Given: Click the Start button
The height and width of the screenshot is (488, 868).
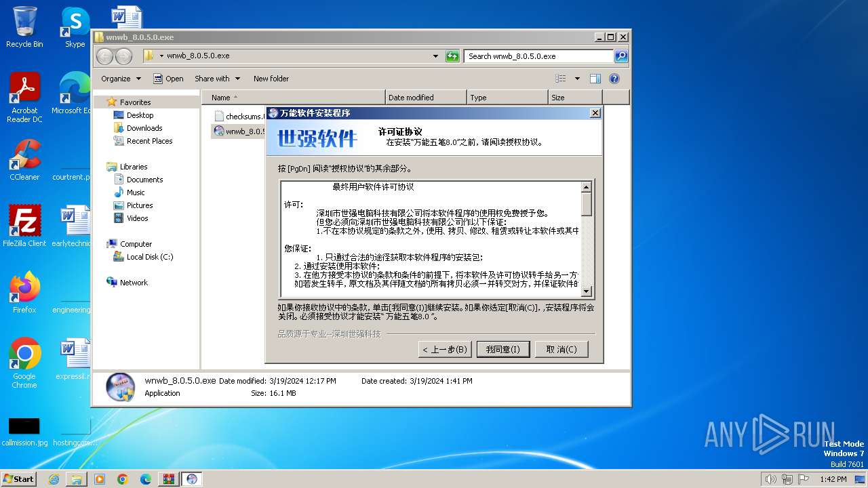Looking at the screenshot, I should coord(19,479).
